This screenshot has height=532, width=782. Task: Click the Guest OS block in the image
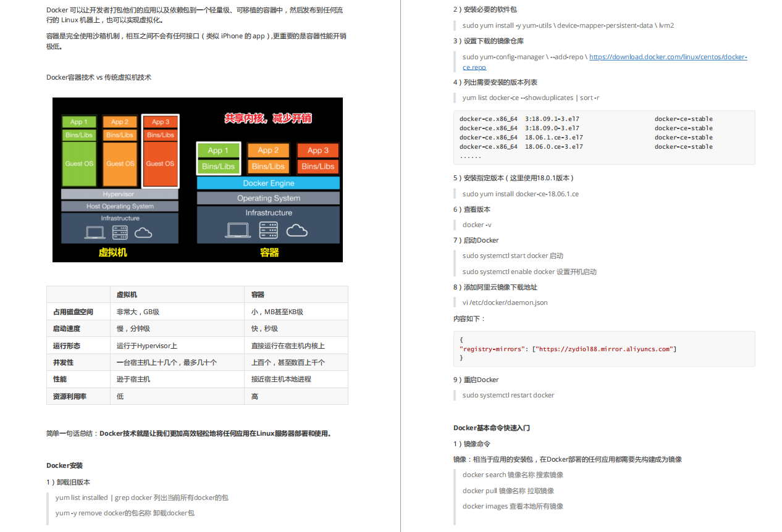click(x=79, y=164)
